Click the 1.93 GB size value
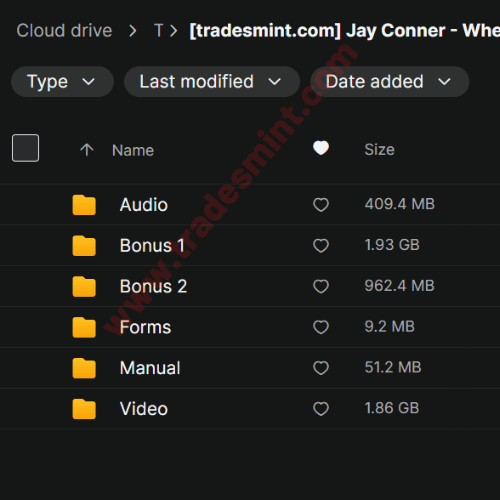 [392, 245]
